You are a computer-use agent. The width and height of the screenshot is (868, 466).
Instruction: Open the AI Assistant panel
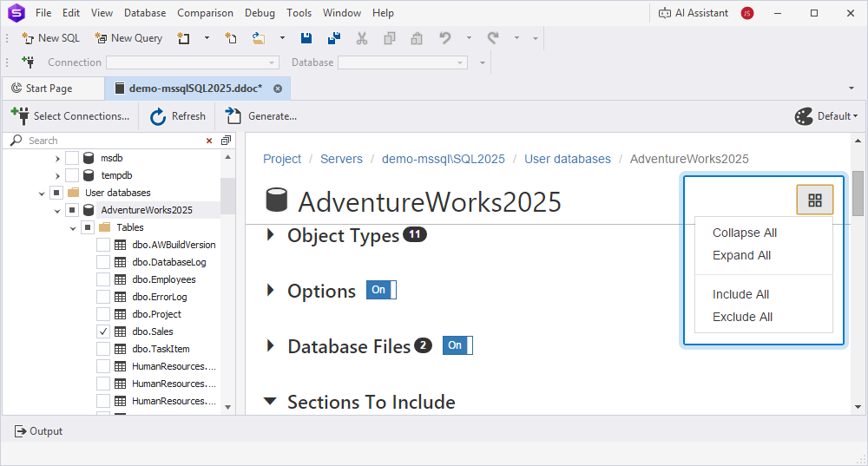point(694,13)
